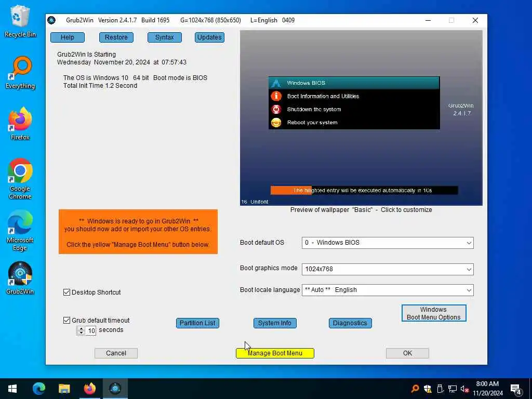Launch Google Chrome from the desktop
Viewport: 532px width, 399px height.
(20, 179)
